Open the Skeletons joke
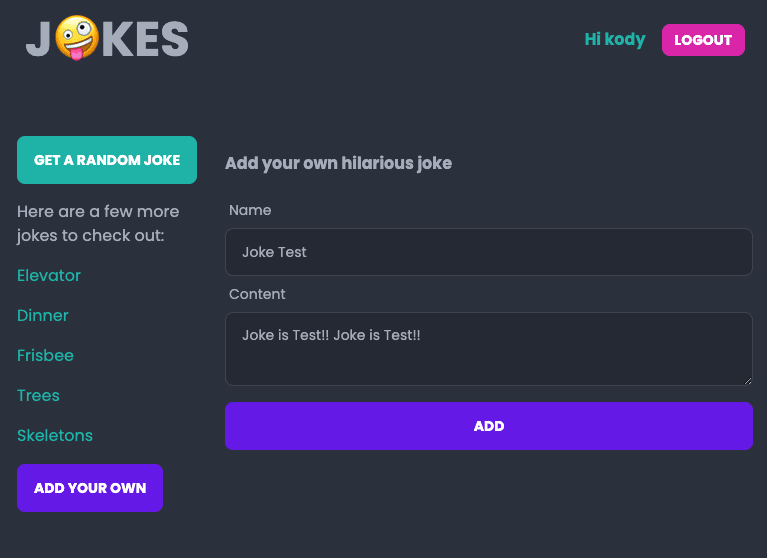The image size is (767, 558). 55,435
